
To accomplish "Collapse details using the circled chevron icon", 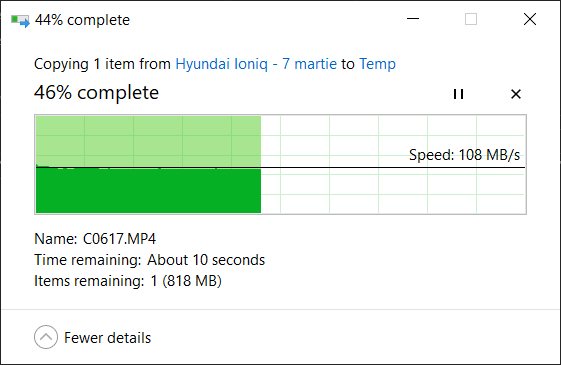I will click(x=46, y=337).
